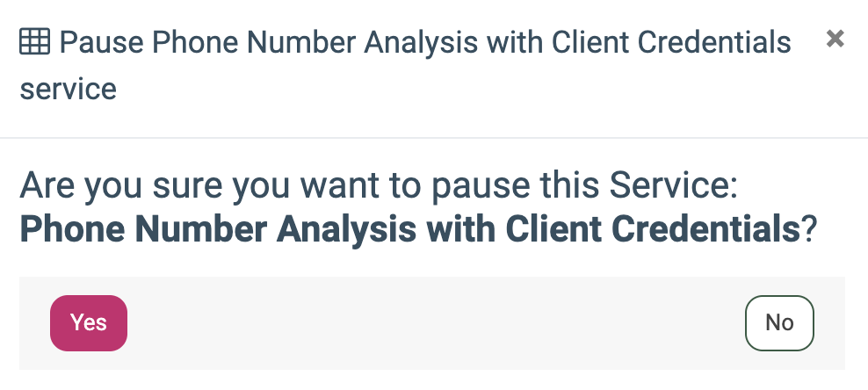Cancel pausing with the No button
This screenshot has width=868, height=390.
click(x=779, y=322)
